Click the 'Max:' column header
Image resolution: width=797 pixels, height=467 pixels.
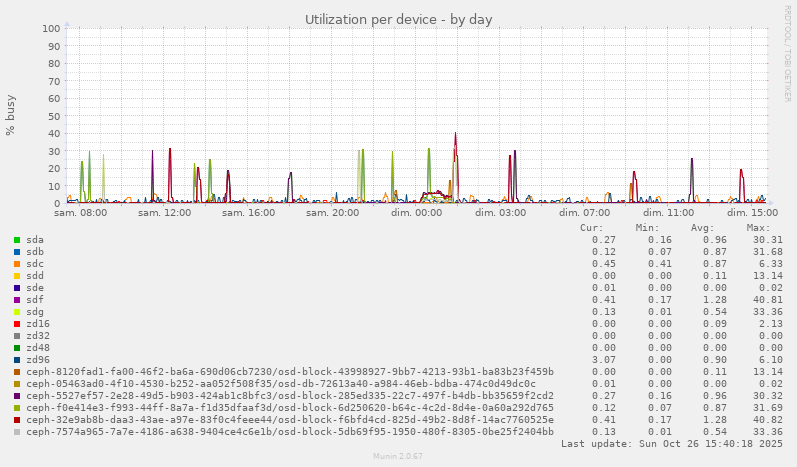[758, 228]
